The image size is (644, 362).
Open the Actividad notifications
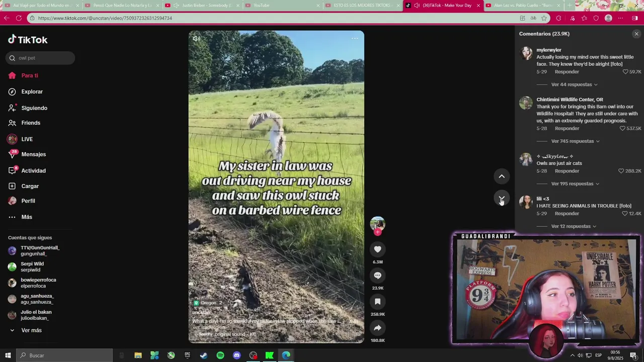[26, 170]
